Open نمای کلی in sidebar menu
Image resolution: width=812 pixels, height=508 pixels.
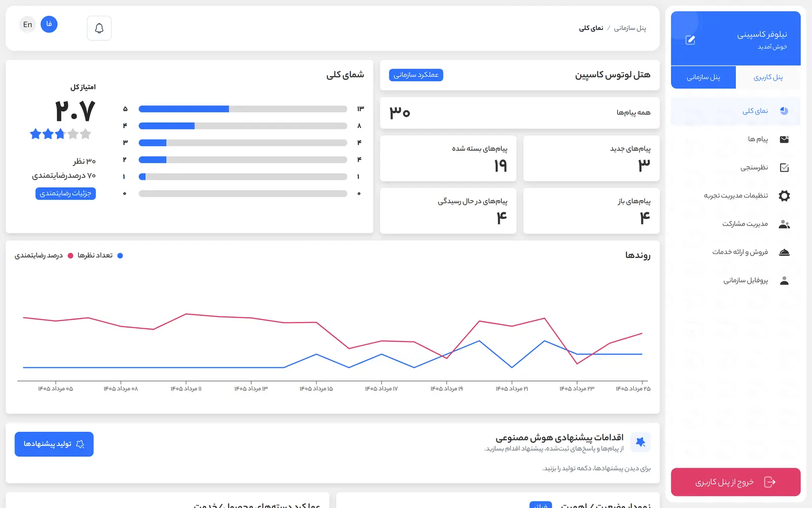point(735,111)
